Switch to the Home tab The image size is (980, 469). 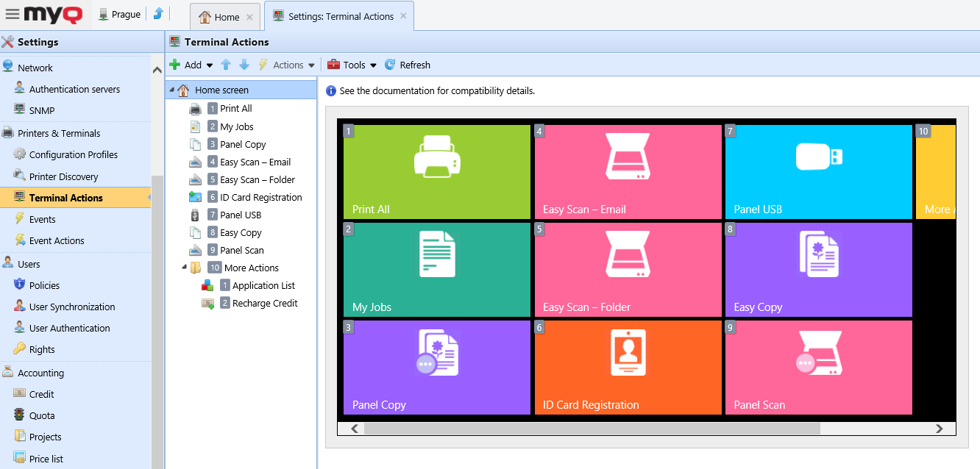(219, 17)
